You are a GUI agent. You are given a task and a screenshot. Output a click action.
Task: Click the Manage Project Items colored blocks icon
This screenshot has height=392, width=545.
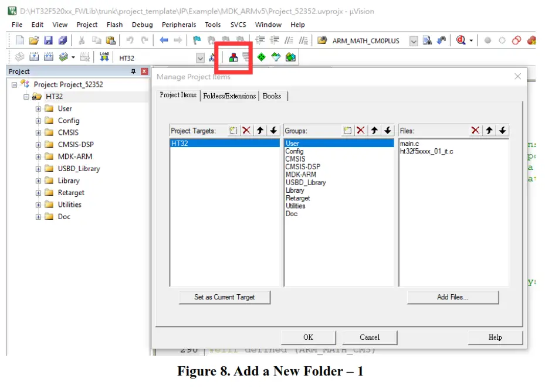[x=233, y=57]
